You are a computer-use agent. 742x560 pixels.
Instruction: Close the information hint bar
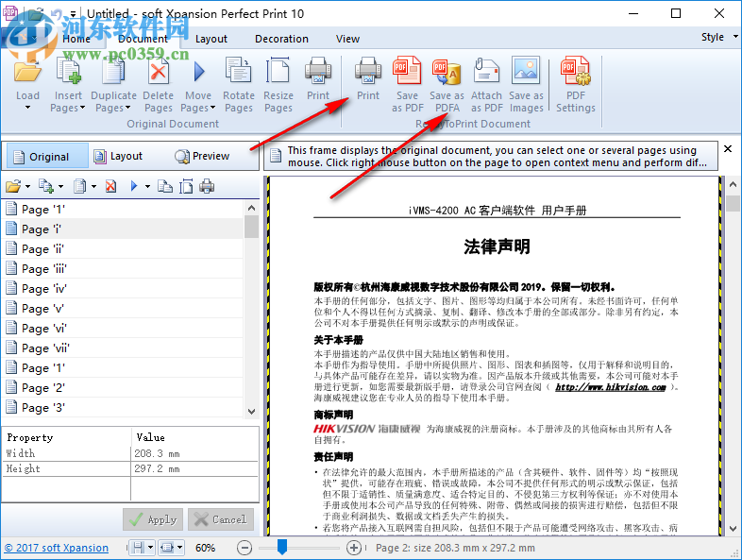point(728,148)
